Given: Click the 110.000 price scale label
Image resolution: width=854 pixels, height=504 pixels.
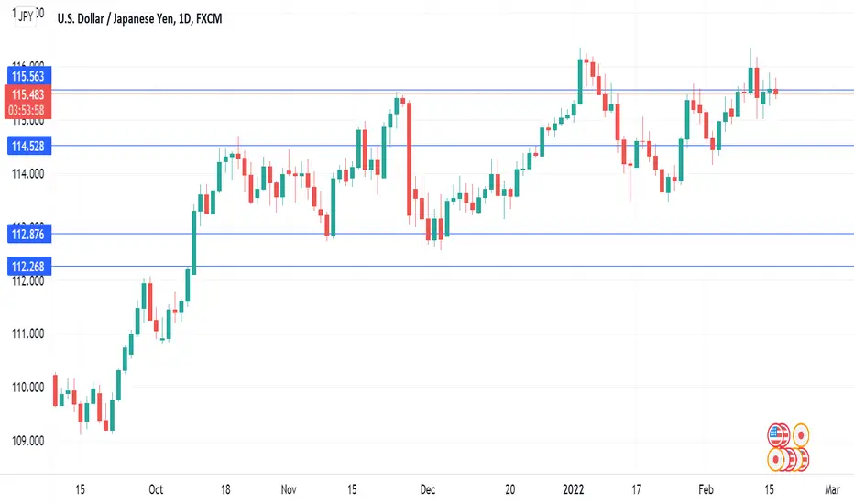Looking at the screenshot, I should click(27, 388).
